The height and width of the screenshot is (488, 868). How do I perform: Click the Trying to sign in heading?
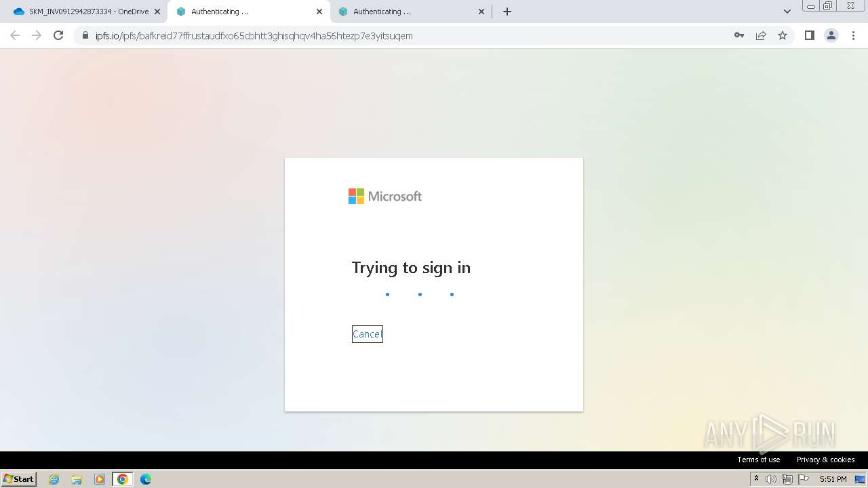[411, 268]
